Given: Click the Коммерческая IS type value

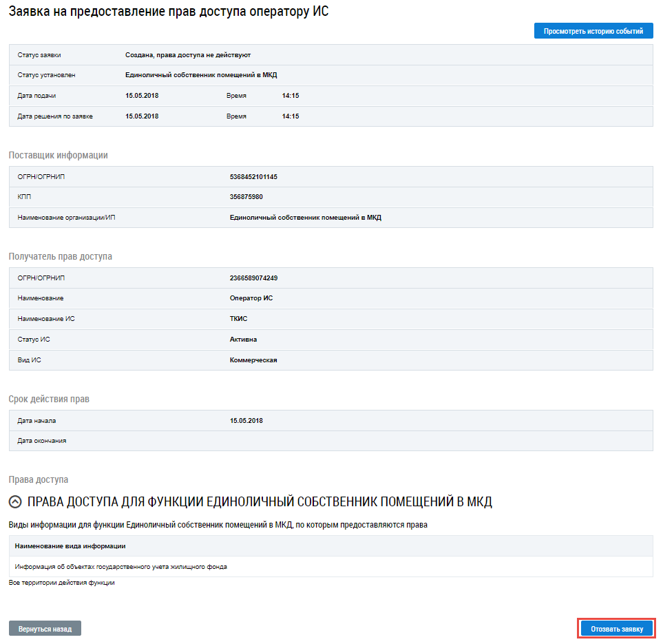Looking at the screenshot, I should [253, 360].
